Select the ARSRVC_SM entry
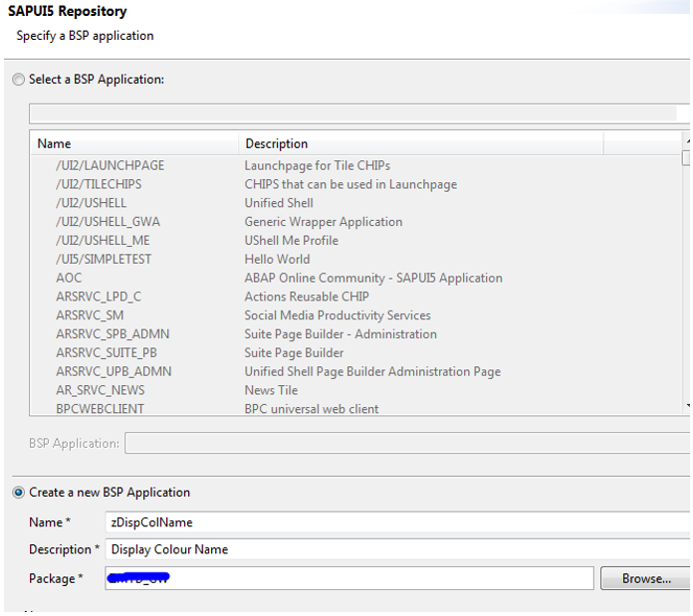The width and height of the screenshot is (693, 616). 356,315
